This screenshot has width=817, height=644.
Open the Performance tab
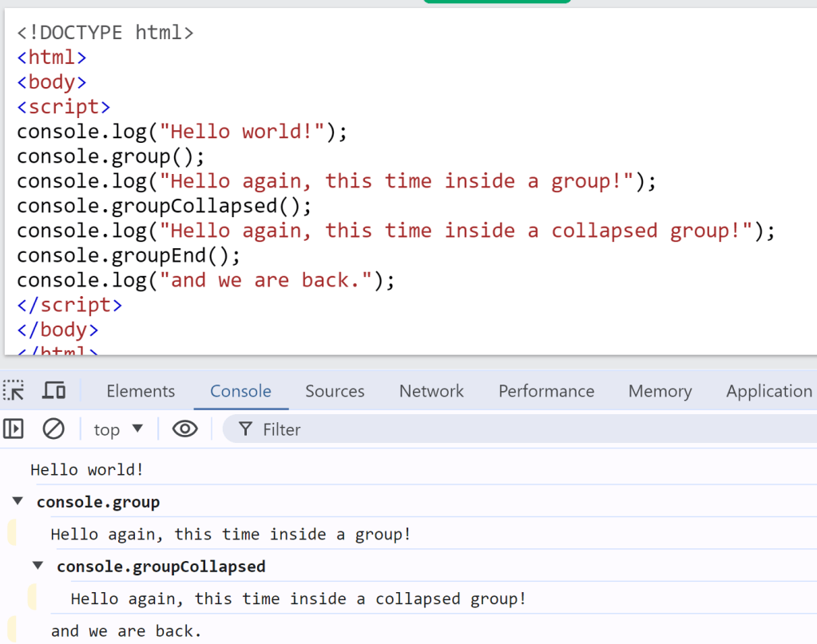tap(546, 391)
